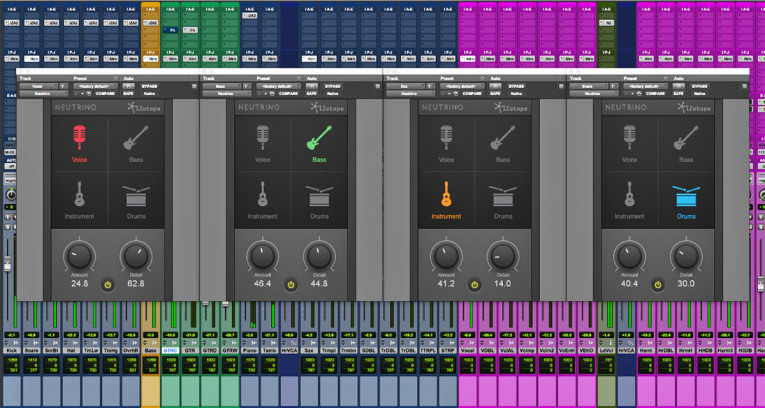The width and height of the screenshot is (765, 408).
Task: Click the blue Drums snare icon
Action: click(686, 196)
